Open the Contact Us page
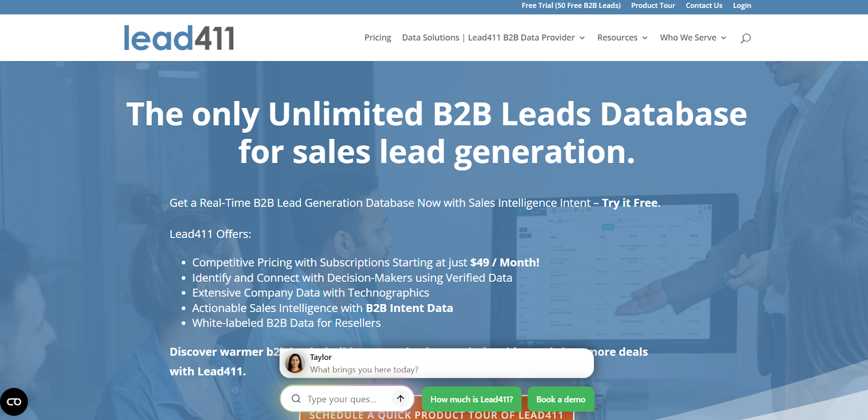The height and width of the screenshot is (420, 868). tap(704, 5)
